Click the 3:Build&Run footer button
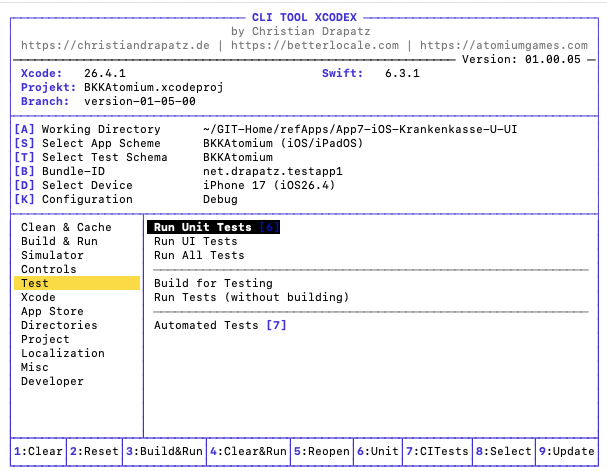Viewport: 607px width, 471px height. (x=165, y=451)
